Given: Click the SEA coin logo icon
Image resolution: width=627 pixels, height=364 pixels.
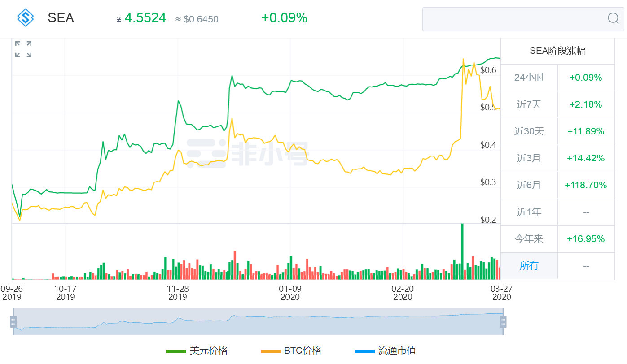Looking at the screenshot, I should [x=26, y=18].
